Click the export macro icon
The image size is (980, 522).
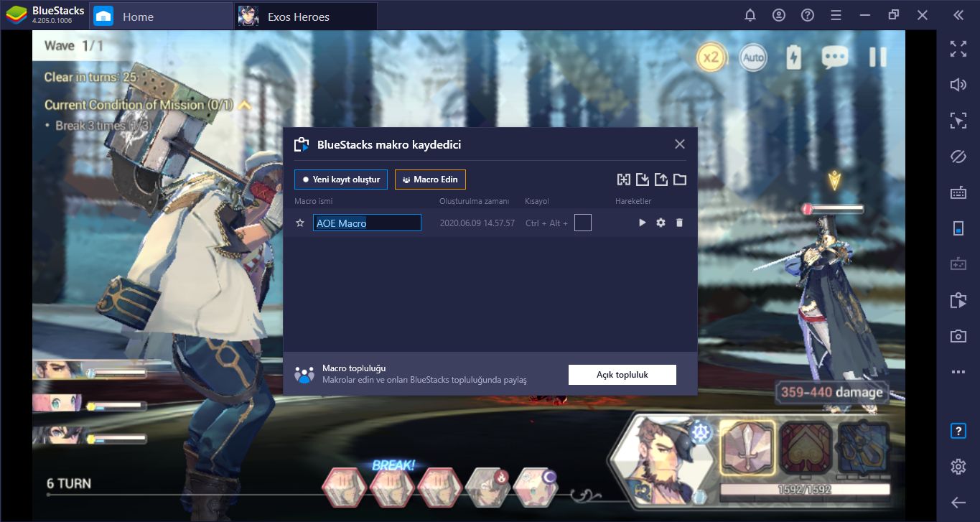pyautogui.click(x=661, y=180)
